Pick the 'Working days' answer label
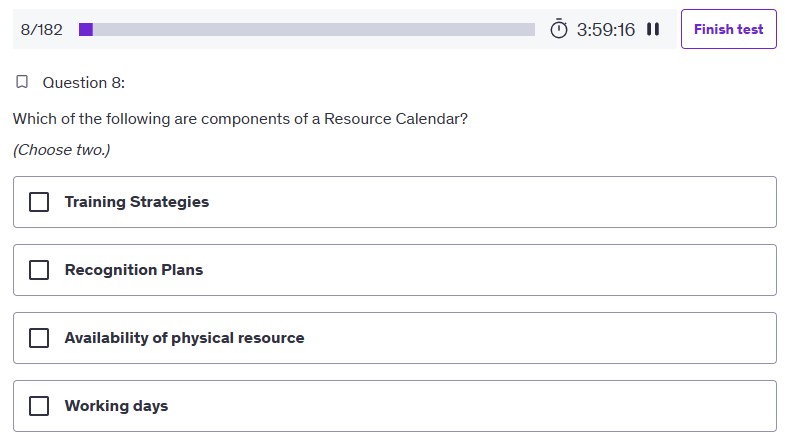This screenshot has height=443, width=785. (x=116, y=406)
